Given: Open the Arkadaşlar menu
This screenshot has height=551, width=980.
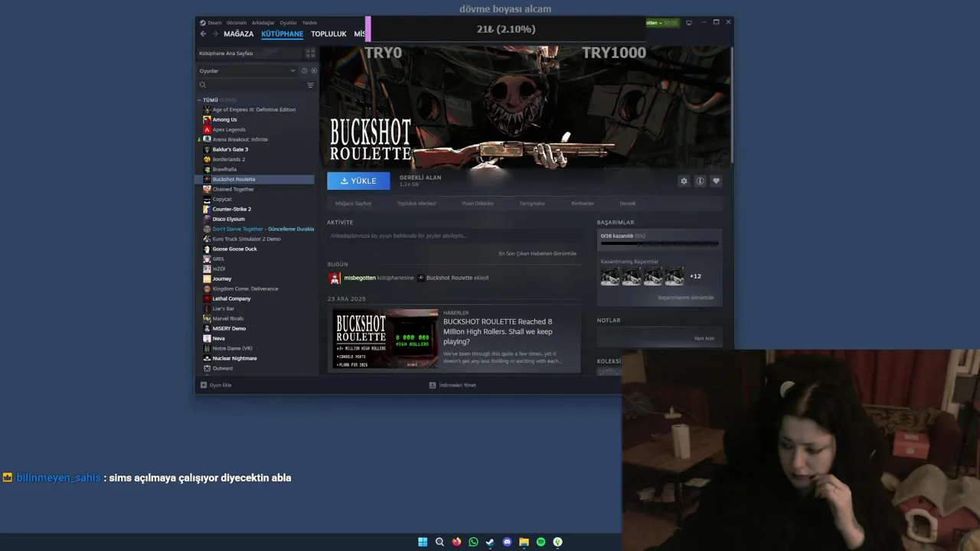Looking at the screenshot, I should (x=263, y=22).
